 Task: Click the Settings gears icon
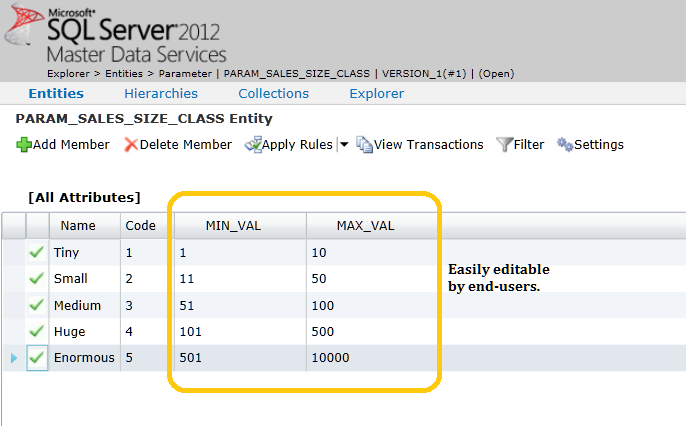click(x=565, y=145)
